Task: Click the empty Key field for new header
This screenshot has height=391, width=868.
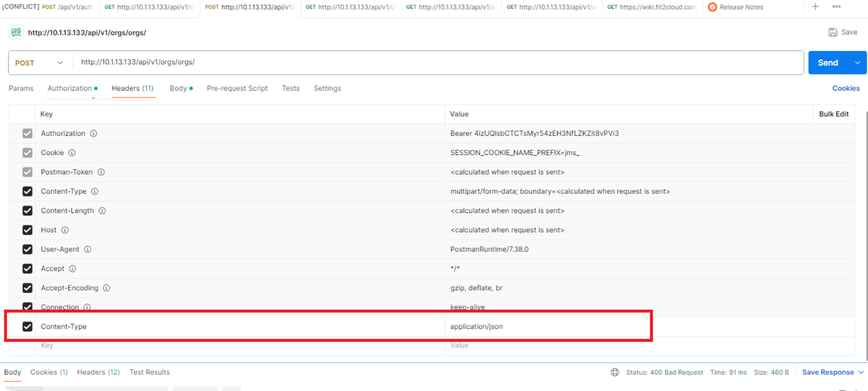Action: (x=240, y=346)
